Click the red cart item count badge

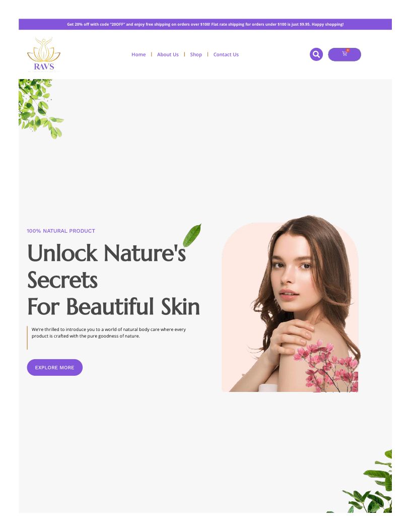[x=348, y=50]
